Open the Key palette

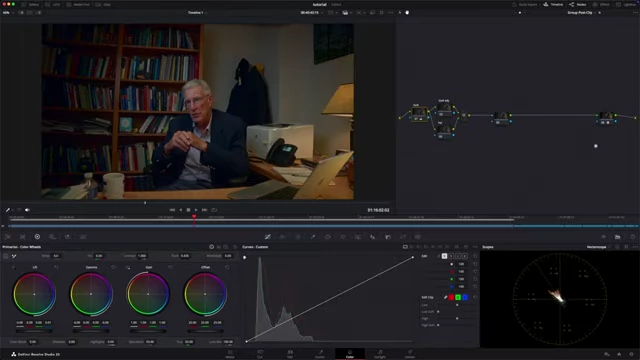[388, 237]
